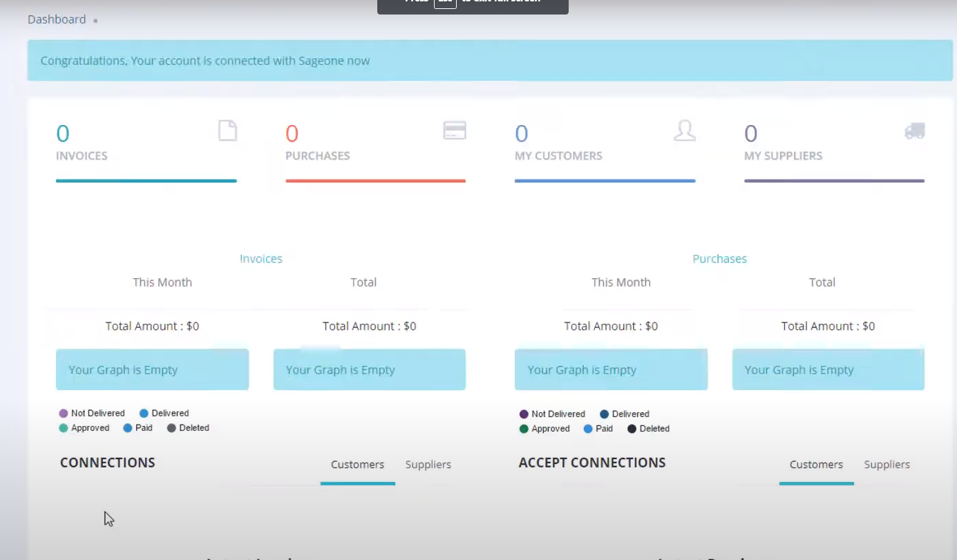
Task: Open the MY CUSTOMERS summary card
Action: click(605, 150)
